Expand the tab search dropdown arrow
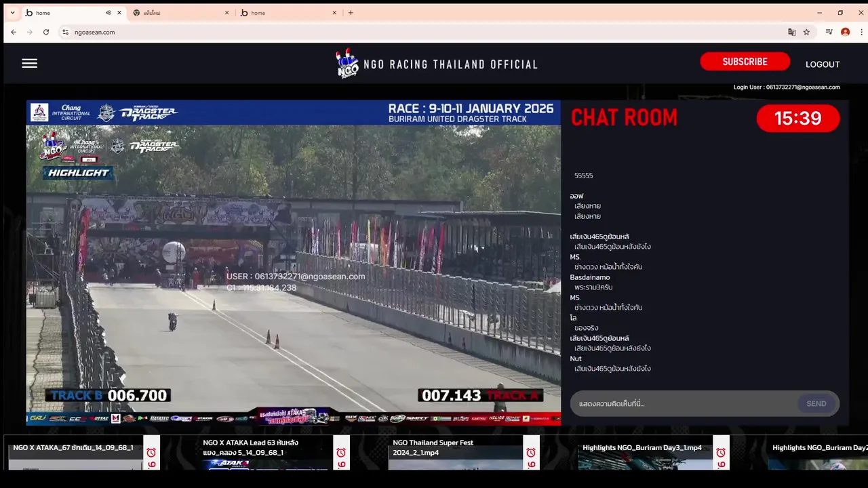 pyautogui.click(x=12, y=13)
